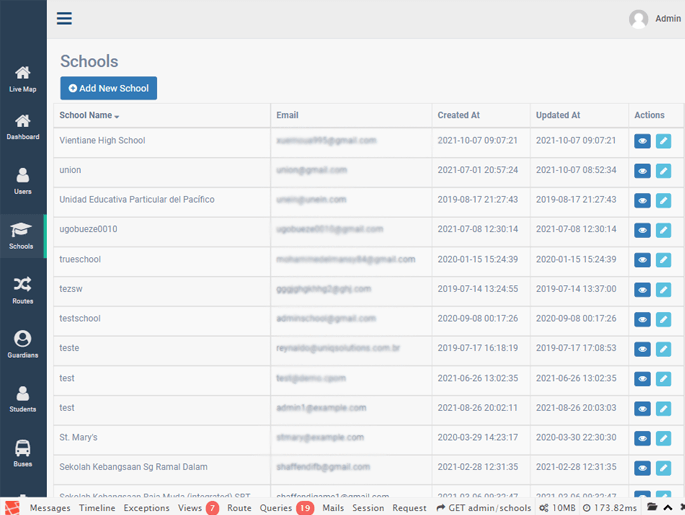View testschool details
Screen dimensions: 685x515
pos(642,319)
